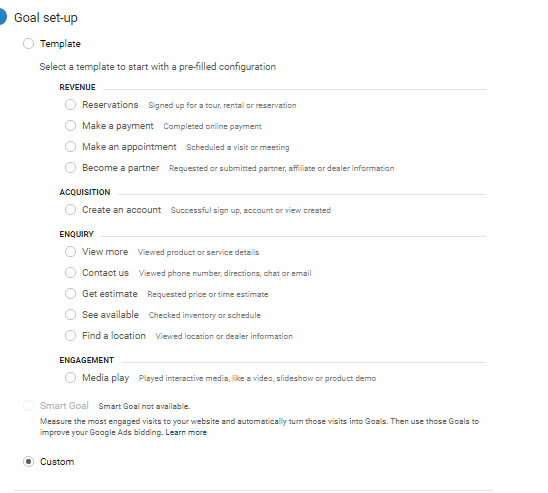Viewport: 548px width, 493px height.
Task: Pick the Make an appointment radio option
Action: (x=70, y=147)
